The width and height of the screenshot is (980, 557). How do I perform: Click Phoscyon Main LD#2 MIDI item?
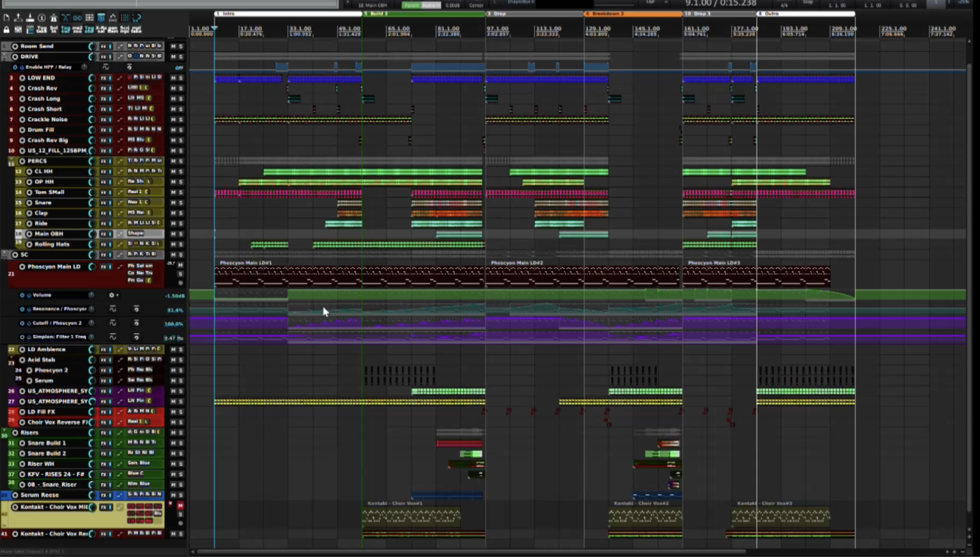(x=583, y=274)
